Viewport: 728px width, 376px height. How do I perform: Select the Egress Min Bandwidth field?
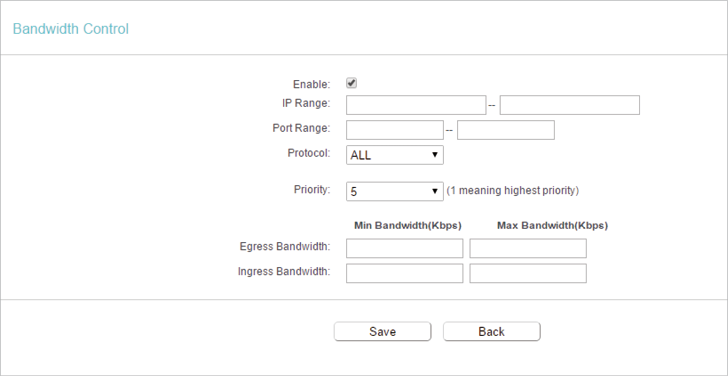(x=404, y=248)
